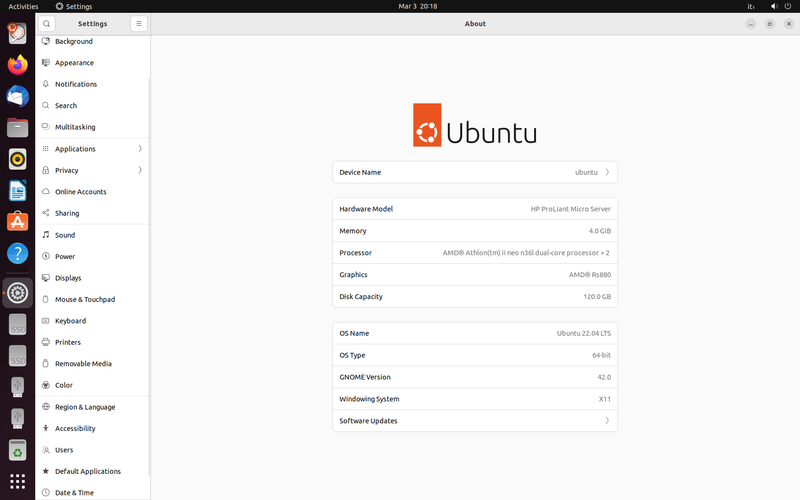Viewport: 800px width, 500px height.
Task: Select Color settings
Action: click(x=93, y=385)
